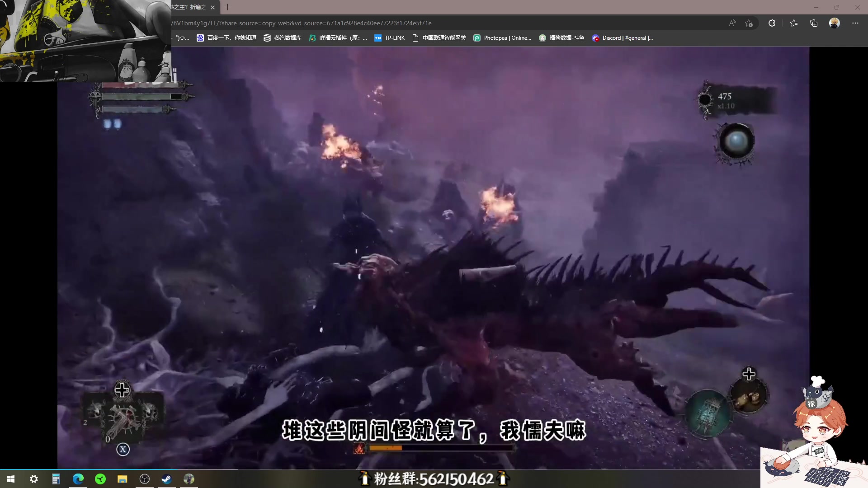Open a new browser tab
The height and width of the screenshot is (488, 868).
228,7
